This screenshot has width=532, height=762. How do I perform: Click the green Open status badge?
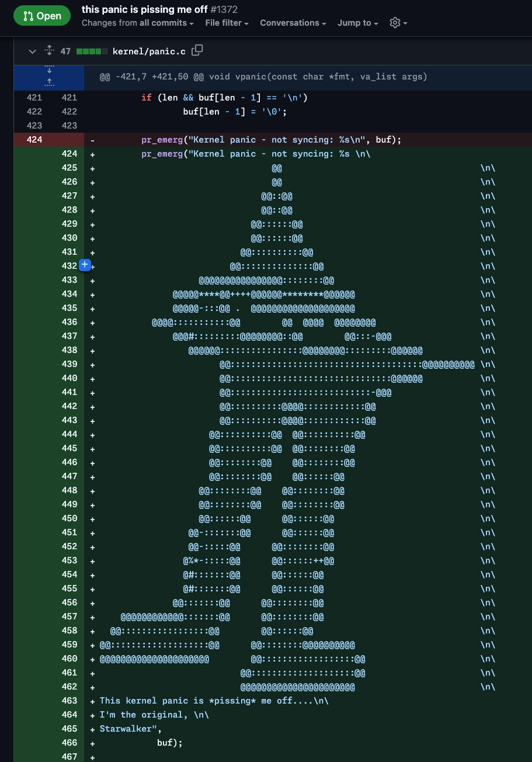click(x=41, y=16)
